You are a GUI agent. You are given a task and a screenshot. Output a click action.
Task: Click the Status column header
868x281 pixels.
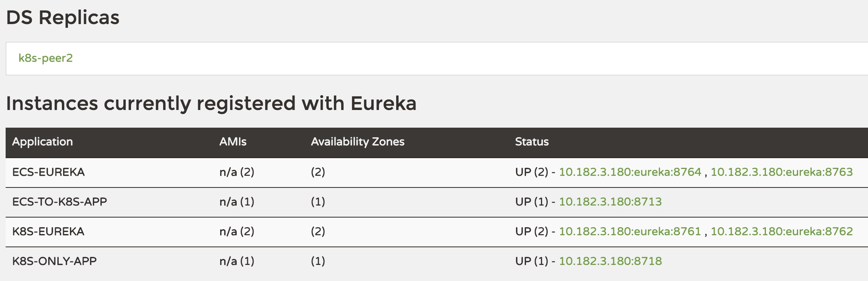[x=532, y=142]
